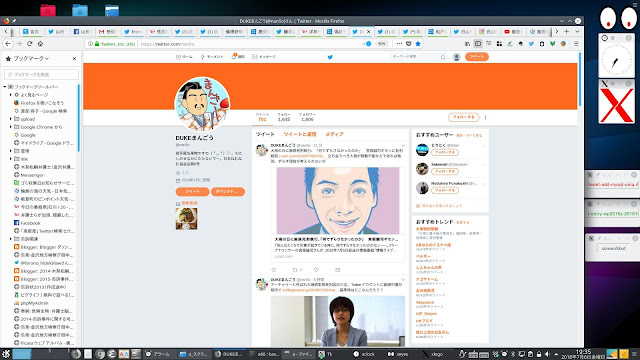Open the xclock taskbar entry
Image resolution: width=640 pixels, height=360 pixels.
click(364, 354)
